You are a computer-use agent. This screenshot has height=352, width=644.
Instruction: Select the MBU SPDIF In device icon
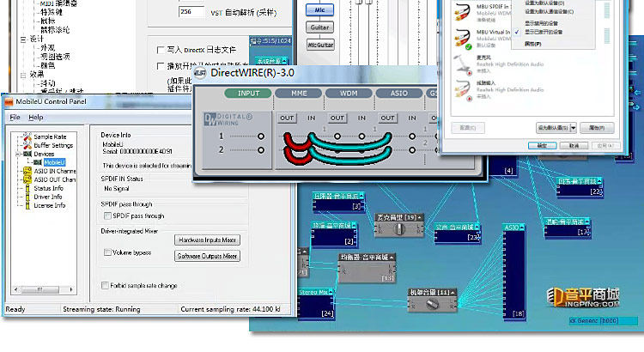(463, 12)
